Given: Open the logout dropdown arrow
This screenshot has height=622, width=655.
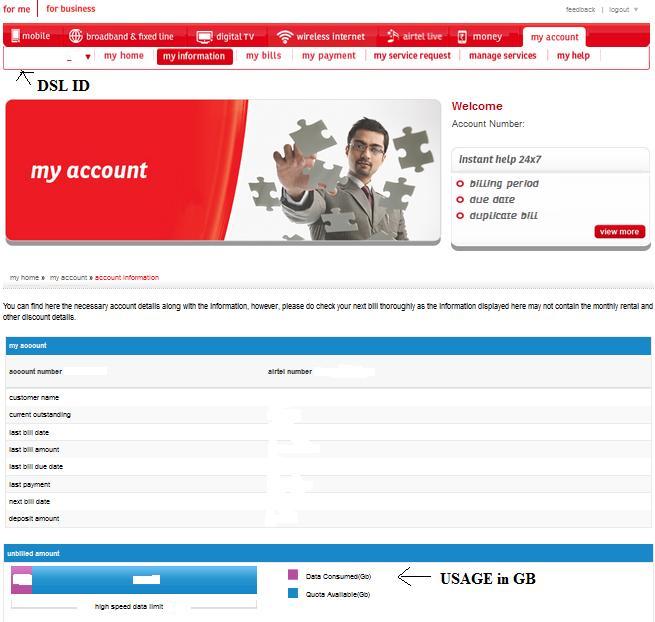Looking at the screenshot, I should pos(636,10).
